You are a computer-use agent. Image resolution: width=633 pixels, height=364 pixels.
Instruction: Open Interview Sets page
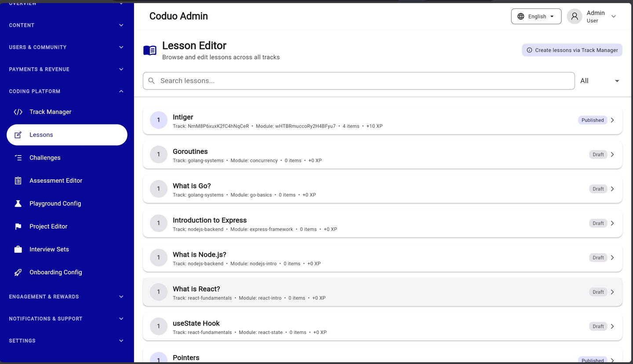click(x=67, y=249)
